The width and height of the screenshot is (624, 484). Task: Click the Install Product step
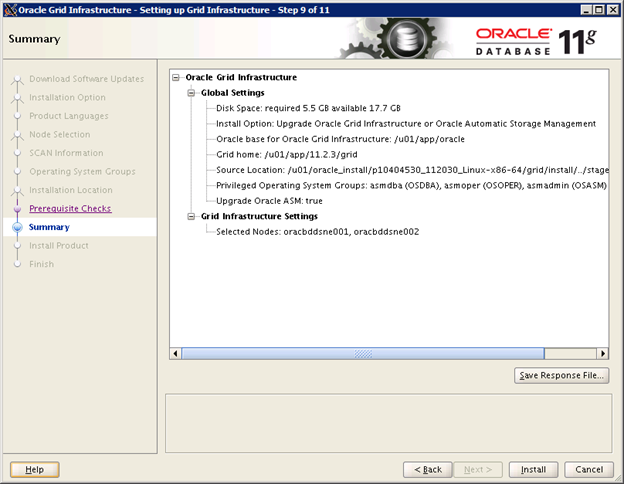click(x=59, y=246)
